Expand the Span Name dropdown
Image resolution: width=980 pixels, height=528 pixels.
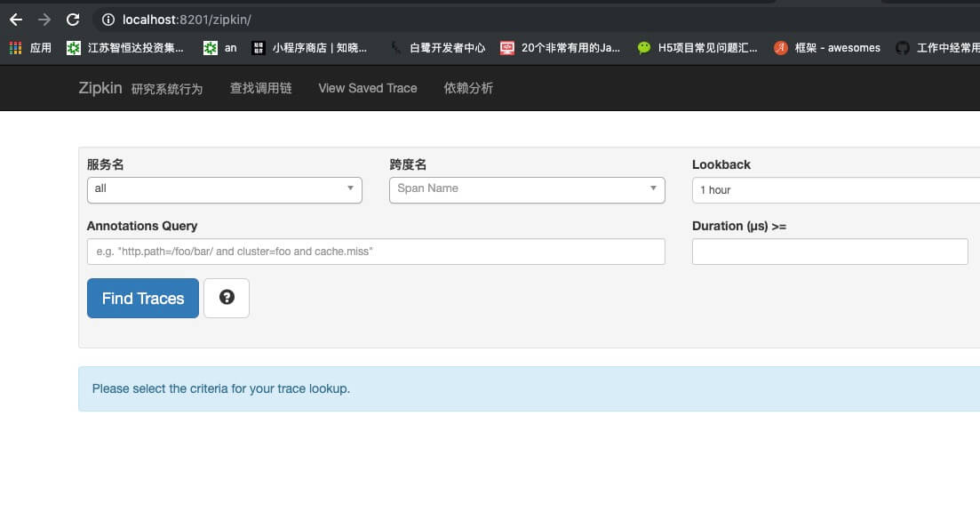click(x=527, y=189)
